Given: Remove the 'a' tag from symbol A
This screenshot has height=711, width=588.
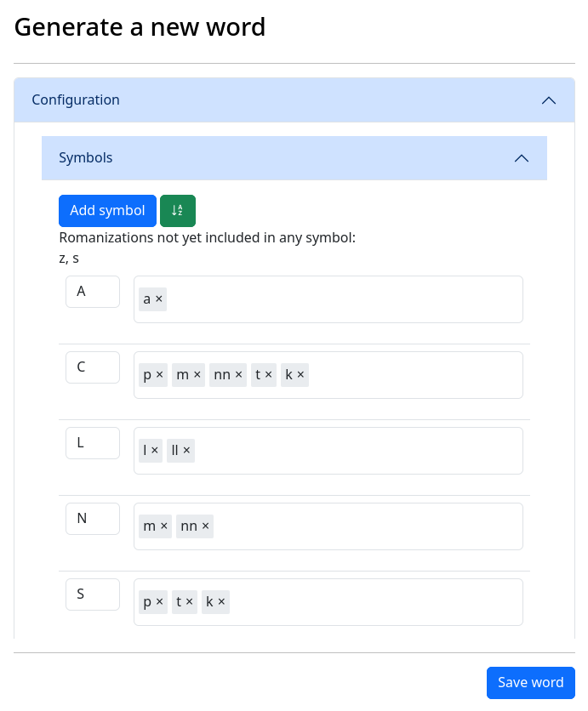Looking at the screenshot, I should [159, 299].
